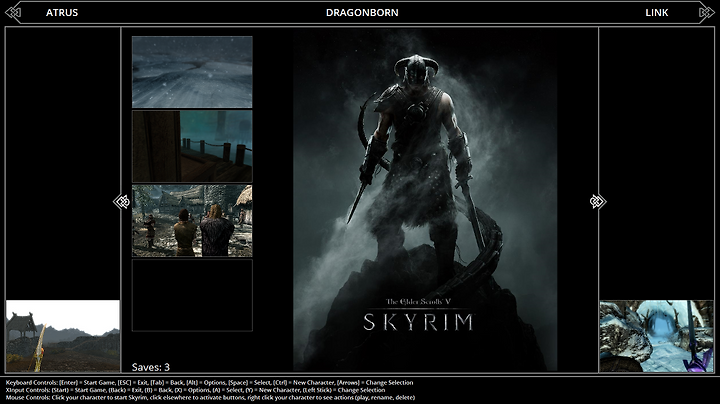Click the Keyboard Controls help line
This screenshot has width=720, height=404.
pos(209,382)
